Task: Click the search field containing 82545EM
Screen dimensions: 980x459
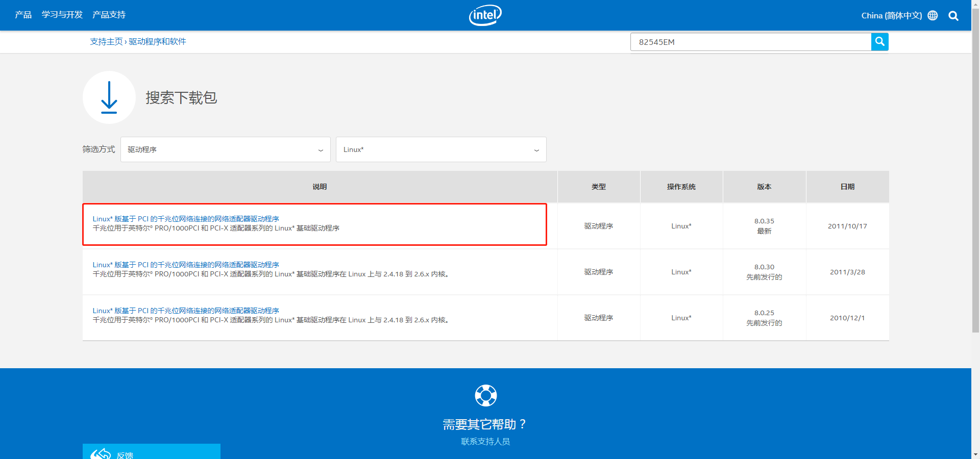Action: (x=750, y=42)
